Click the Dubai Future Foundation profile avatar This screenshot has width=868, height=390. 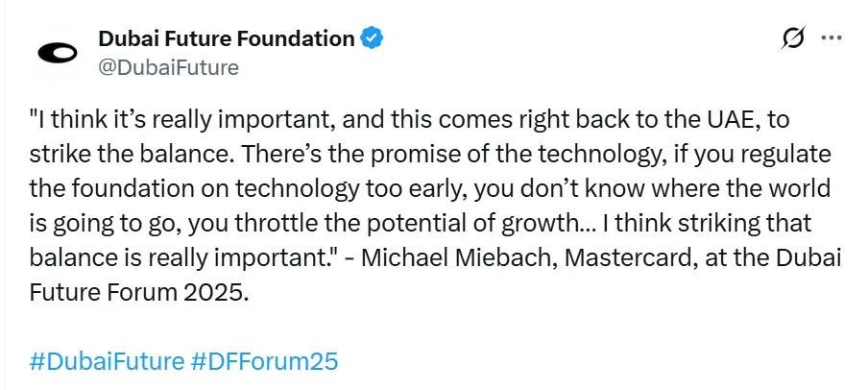(57, 54)
